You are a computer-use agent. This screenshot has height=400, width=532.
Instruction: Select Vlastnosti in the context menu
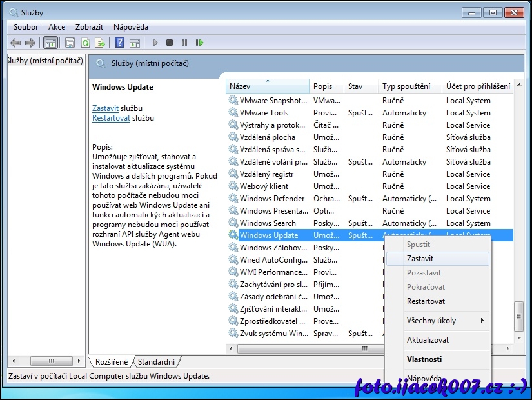[424, 359]
